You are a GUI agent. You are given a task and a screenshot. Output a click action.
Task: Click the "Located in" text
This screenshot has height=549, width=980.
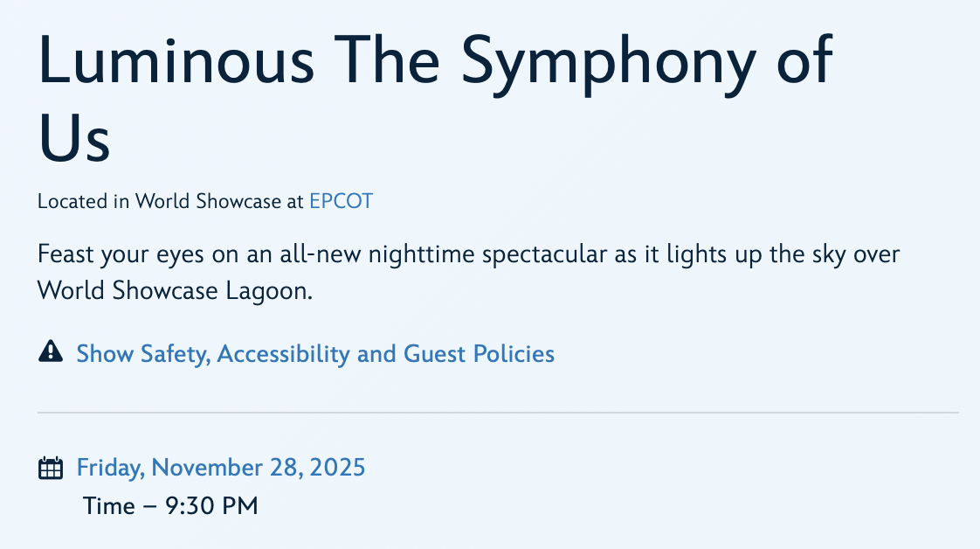tap(84, 201)
